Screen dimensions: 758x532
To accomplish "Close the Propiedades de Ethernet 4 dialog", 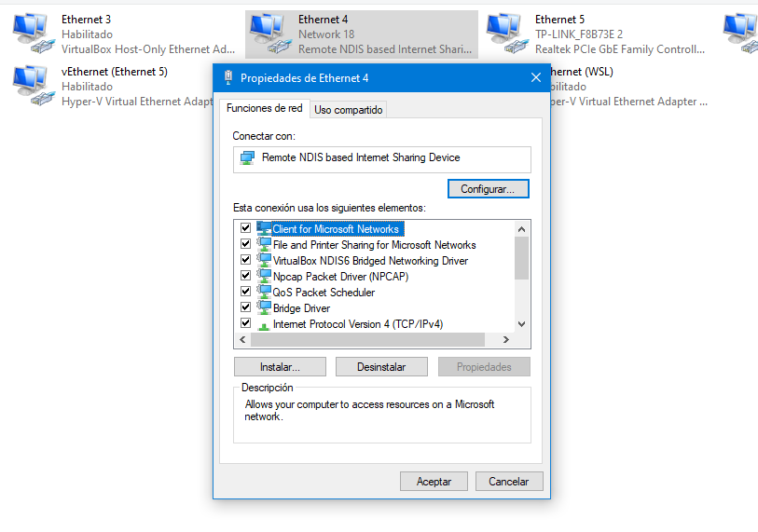I will (x=535, y=77).
